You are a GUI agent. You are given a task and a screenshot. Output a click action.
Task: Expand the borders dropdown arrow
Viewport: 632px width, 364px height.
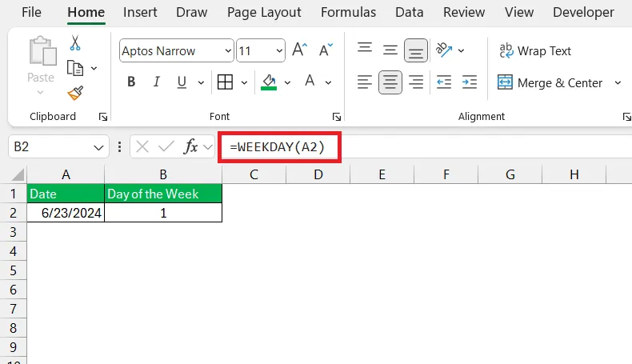[x=244, y=82]
